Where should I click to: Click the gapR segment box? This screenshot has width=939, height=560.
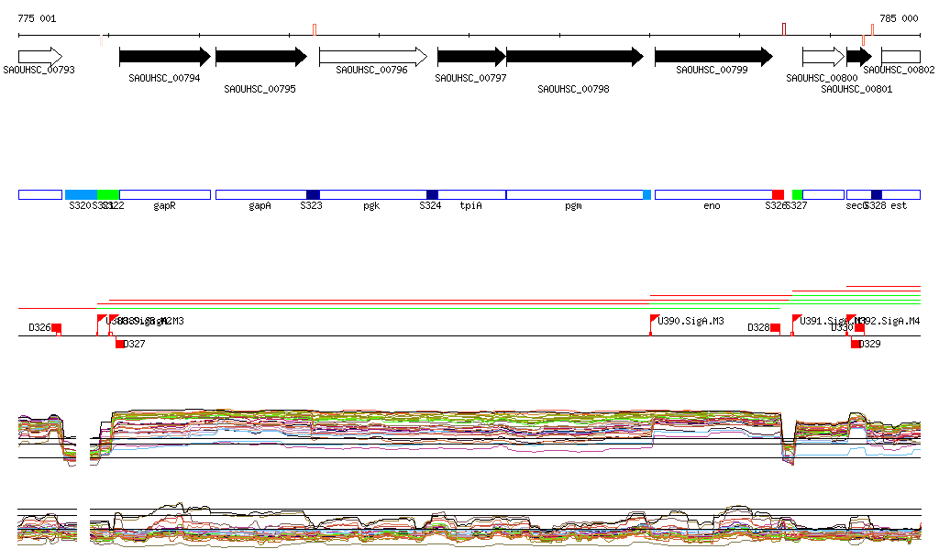coord(165,195)
